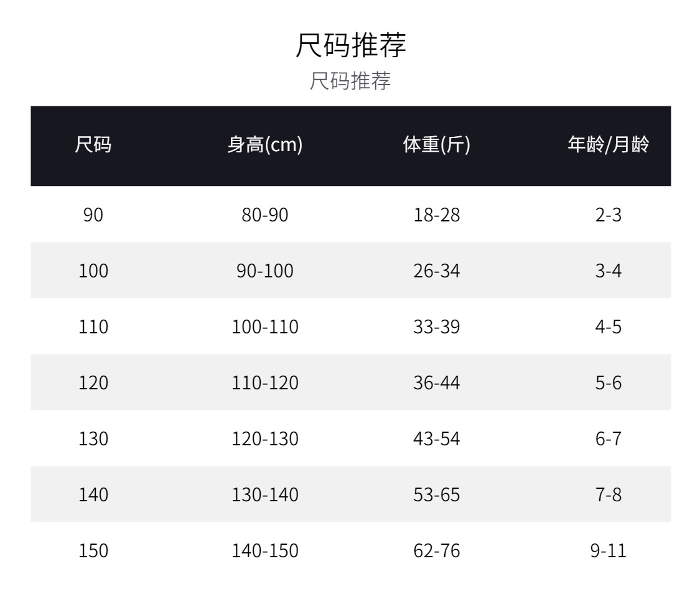This screenshot has width=700, height=607.
Task: Select the 9-11 age cell
Action: click(x=608, y=550)
